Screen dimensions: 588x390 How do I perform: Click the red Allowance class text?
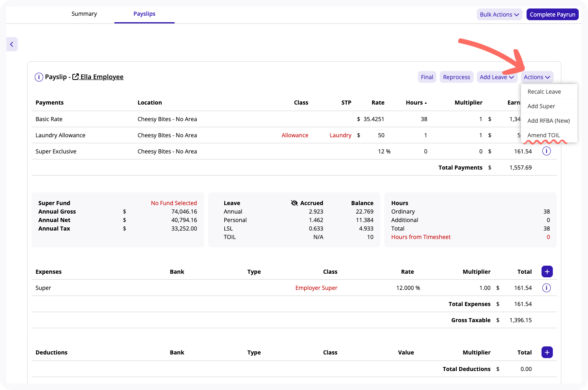295,135
